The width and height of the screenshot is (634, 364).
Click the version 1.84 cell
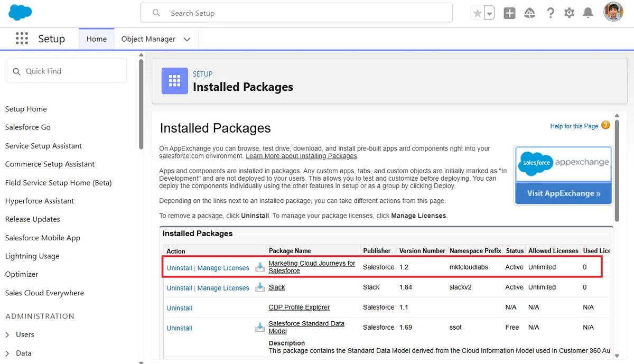pyautogui.click(x=406, y=287)
